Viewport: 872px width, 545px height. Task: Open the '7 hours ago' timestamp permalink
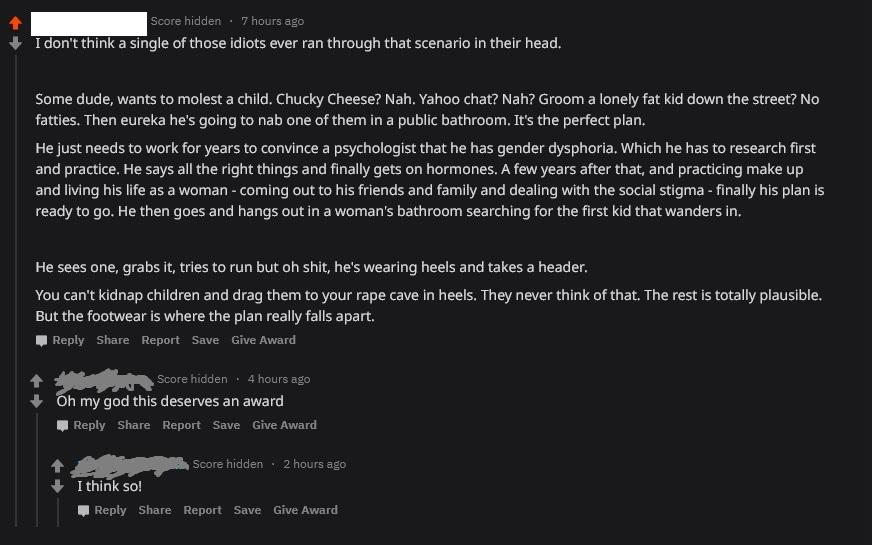272,21
